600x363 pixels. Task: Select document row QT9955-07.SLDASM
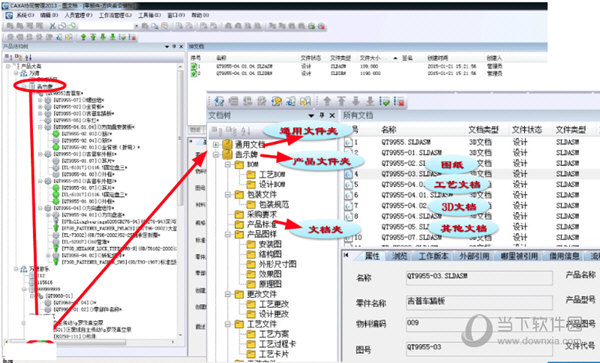[x=471, y=238]
